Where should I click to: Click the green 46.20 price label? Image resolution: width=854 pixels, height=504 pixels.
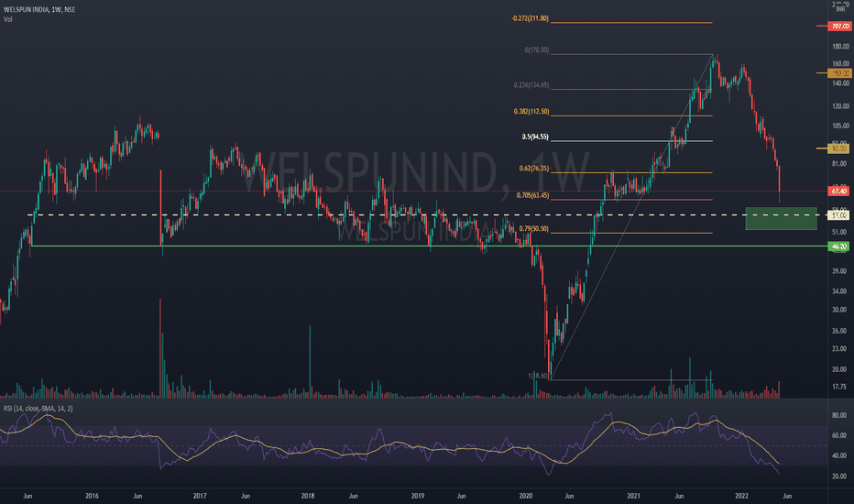point(839,247)
